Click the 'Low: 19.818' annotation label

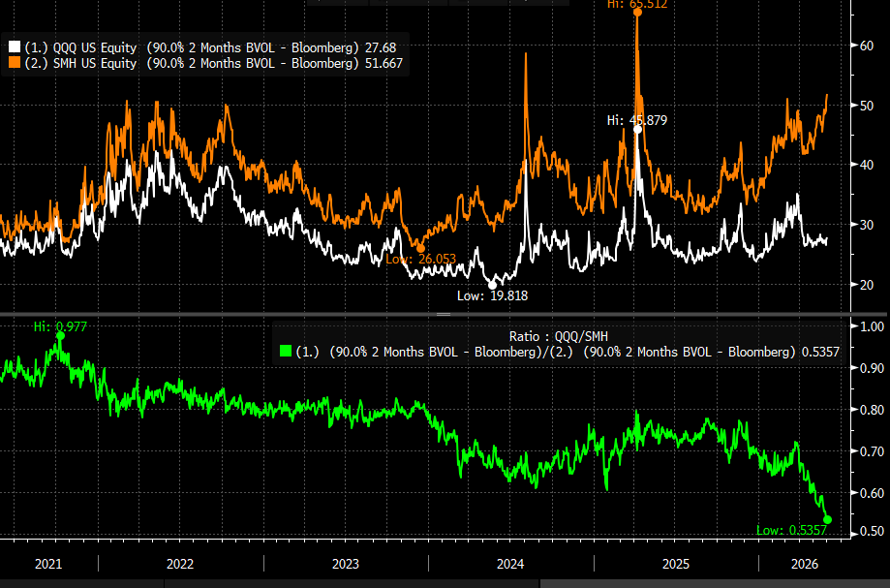click(x=493, y=295)
